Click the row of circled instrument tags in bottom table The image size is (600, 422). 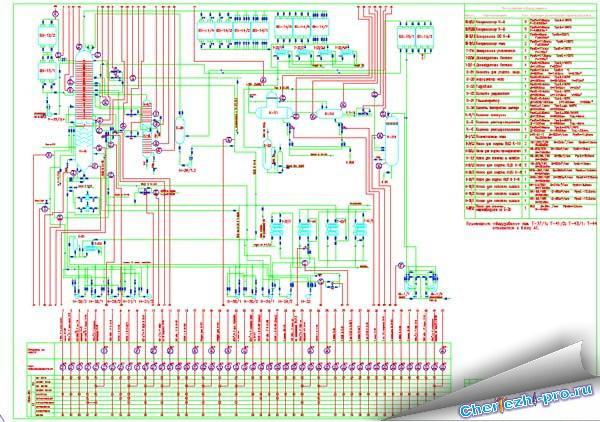pos(300,368)
